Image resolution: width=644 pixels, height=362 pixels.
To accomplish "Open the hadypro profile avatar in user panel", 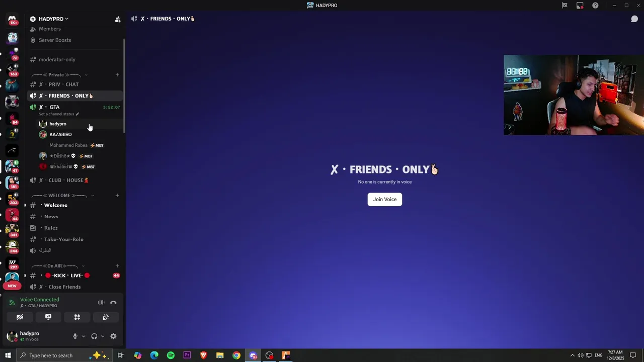I will 12,336.
